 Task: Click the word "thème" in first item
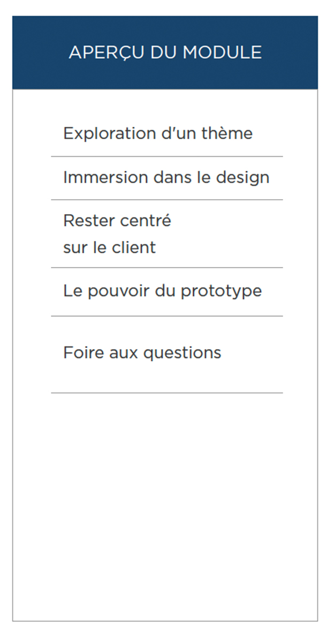(x=227, y=133)
